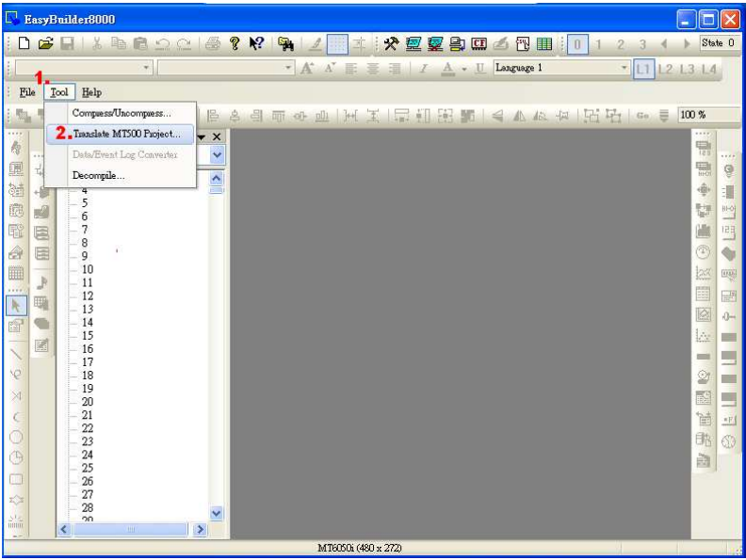Open the font name dropdown
Screen dimensions: 746x560
pos(84,68)
